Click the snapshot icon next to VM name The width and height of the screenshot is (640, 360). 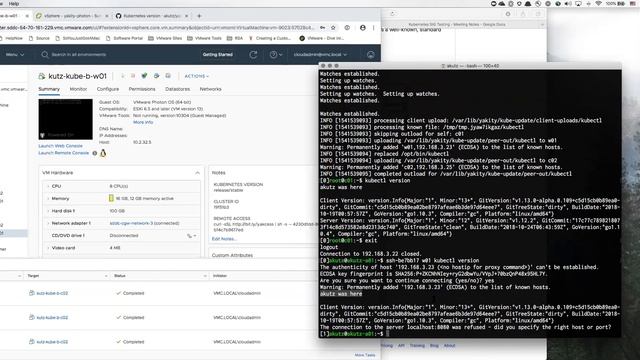[156, 76]
